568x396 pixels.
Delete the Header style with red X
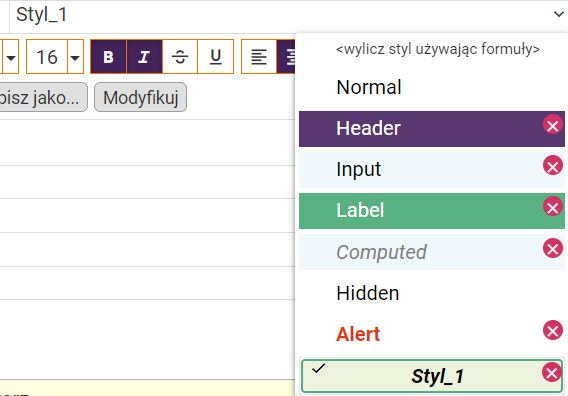(x=552, y=125)
